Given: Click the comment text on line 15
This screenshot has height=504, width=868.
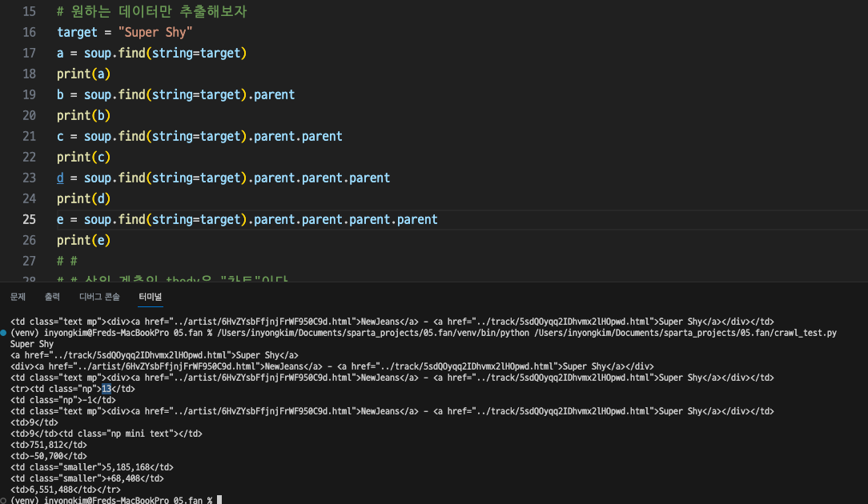Looking at the screenshot, I should [x=151, y=12].
